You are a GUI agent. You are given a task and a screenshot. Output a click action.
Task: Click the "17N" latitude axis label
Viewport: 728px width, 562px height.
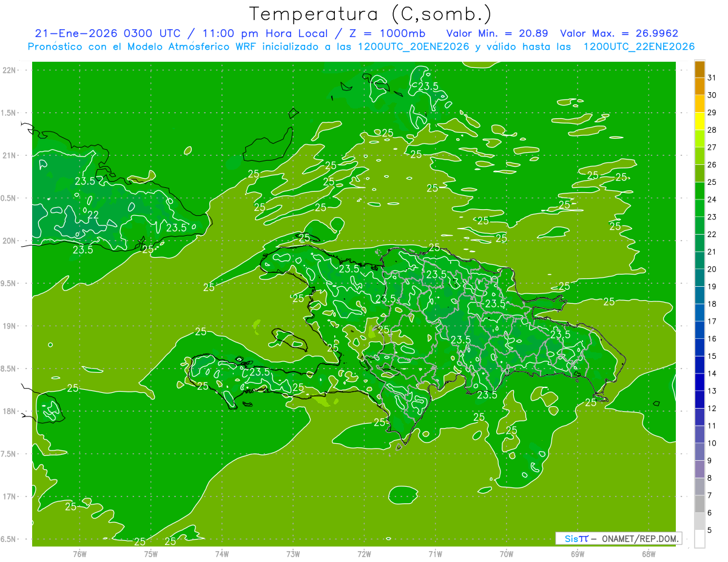(x=10, y=497)
